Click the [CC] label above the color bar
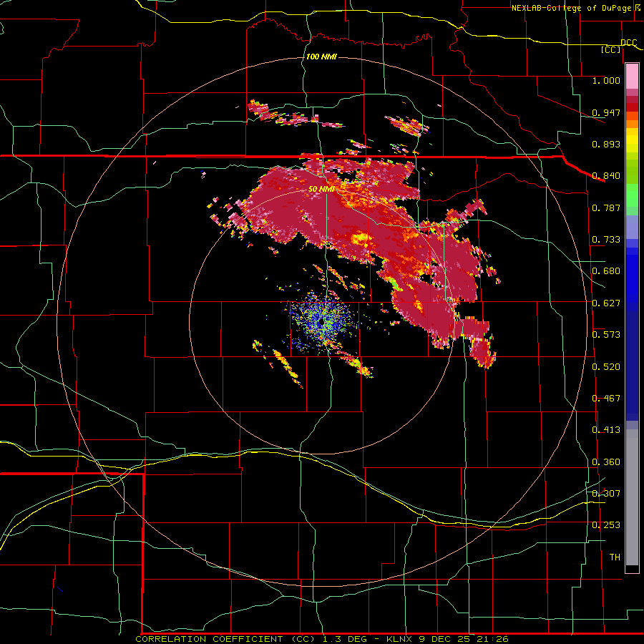 [611, 50]
